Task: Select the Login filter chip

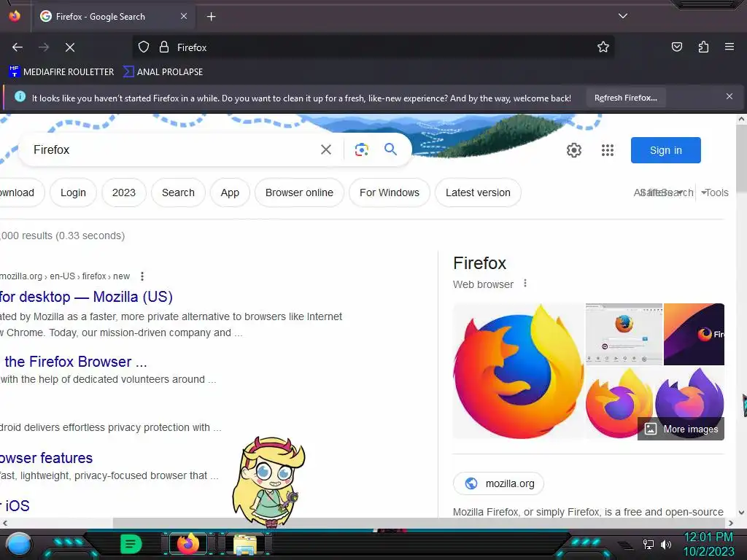Action: (74, 192)
